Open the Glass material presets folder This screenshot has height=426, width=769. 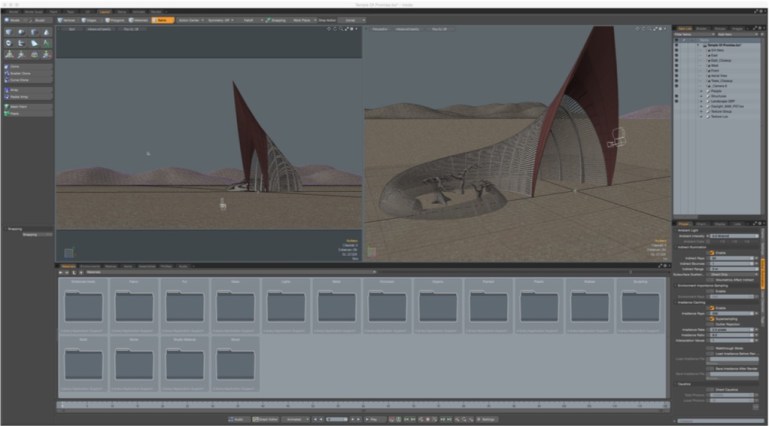pos(235,306)
